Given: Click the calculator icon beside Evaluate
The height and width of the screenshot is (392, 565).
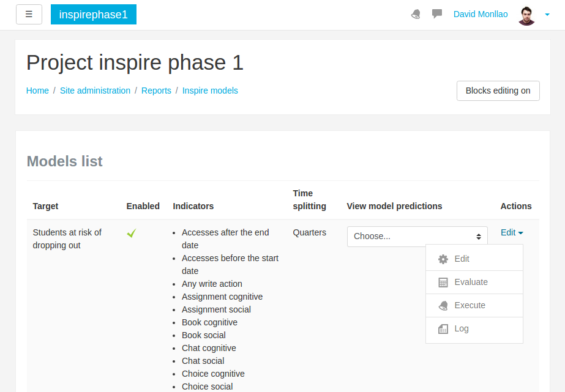Looking at the screenshot, I should click(443, 283).
